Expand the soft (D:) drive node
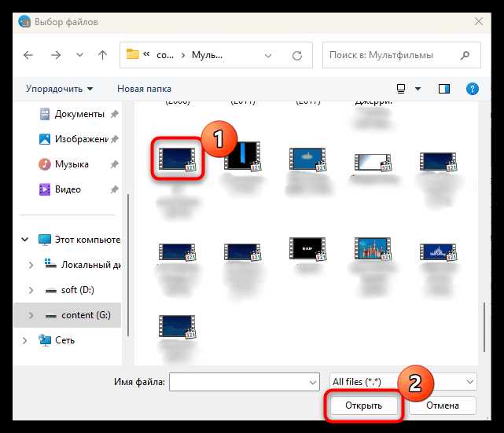Screen dimensions: 504x433 pyautogui.click(x=31, y=290)
